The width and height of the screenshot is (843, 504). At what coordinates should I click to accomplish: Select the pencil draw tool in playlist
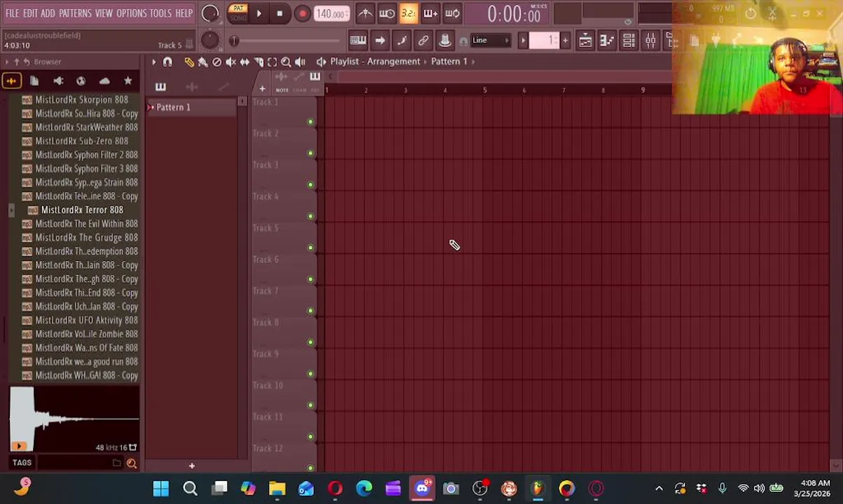pos(189,62)
